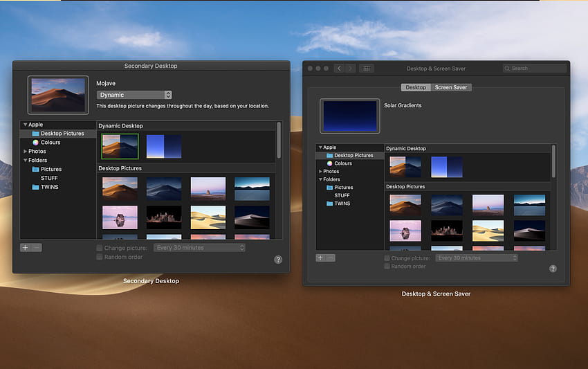The width and height of the screenshot is (588, 369).
Task: Open help in Secondary Desktop window
Action: point(278,260)
